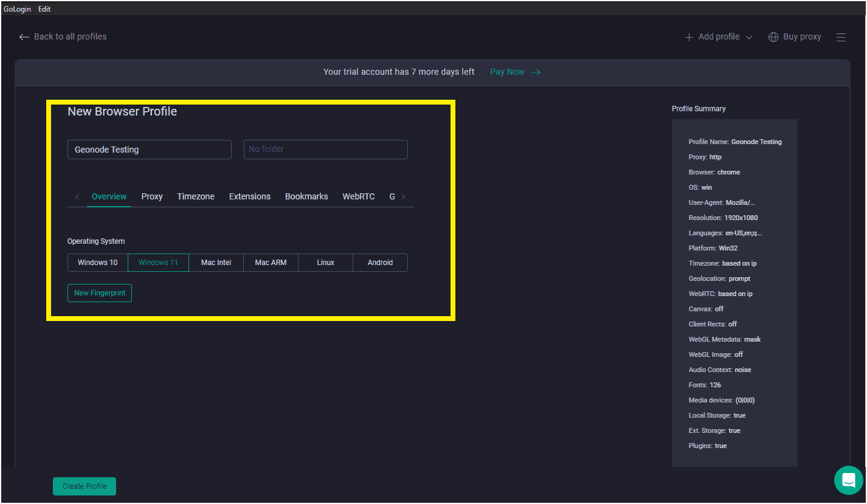This screenshot has height=504, width=867.
Task: Click the back arrow to all profiles
Action: pyautogui.click(x=24, y=36)
